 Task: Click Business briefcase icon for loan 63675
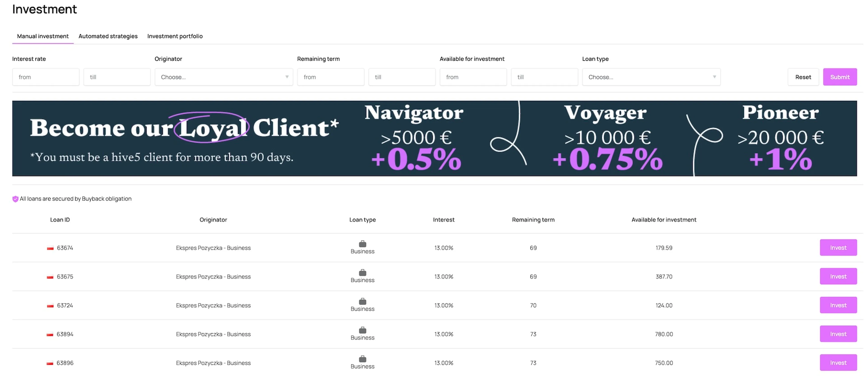[363, 272]
